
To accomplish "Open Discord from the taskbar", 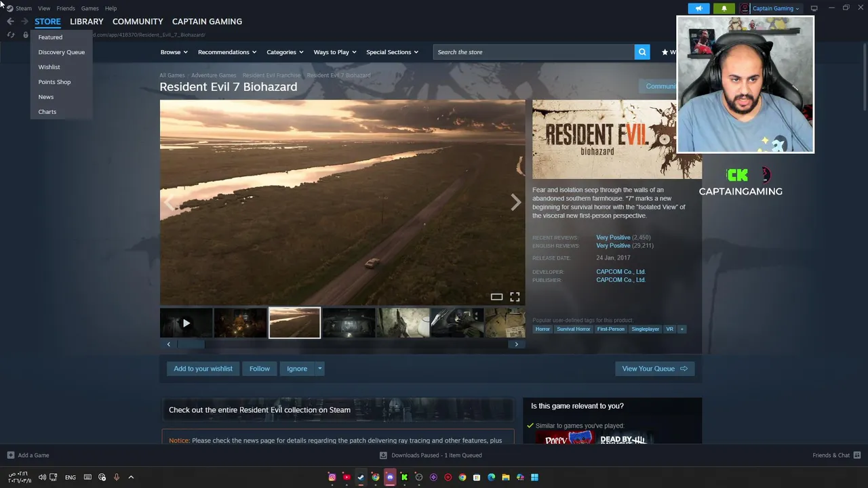I will pos(390,477).
